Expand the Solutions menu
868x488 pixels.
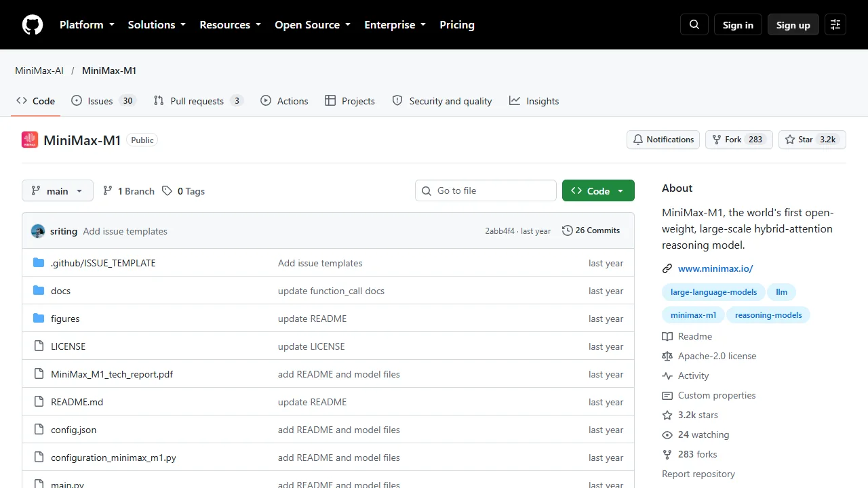click(x=157, y=25)
